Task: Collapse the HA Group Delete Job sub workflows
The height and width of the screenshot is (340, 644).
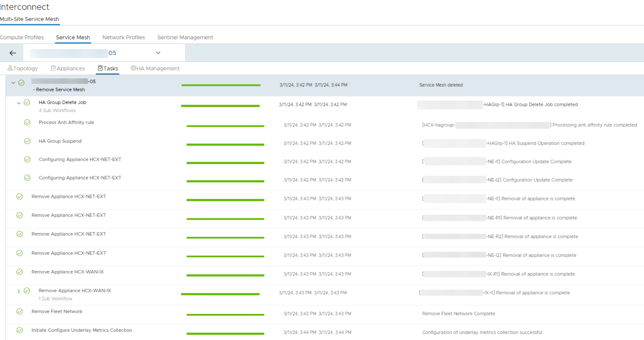Action: [x=19, y=103]
